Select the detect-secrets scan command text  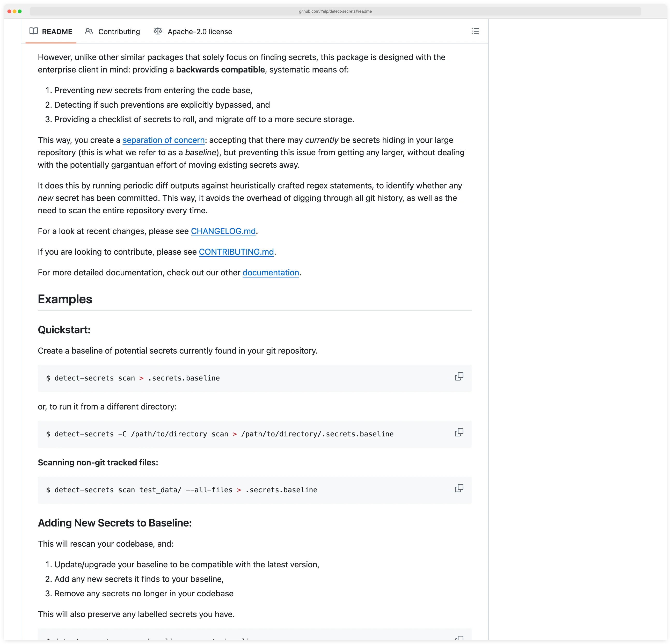coord(133,378)
